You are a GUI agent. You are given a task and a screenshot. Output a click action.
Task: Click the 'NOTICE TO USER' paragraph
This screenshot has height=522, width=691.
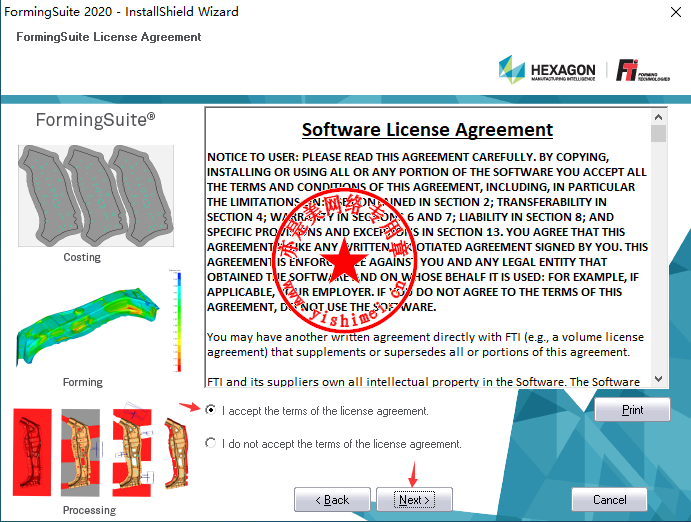click(x=427, y=232)
